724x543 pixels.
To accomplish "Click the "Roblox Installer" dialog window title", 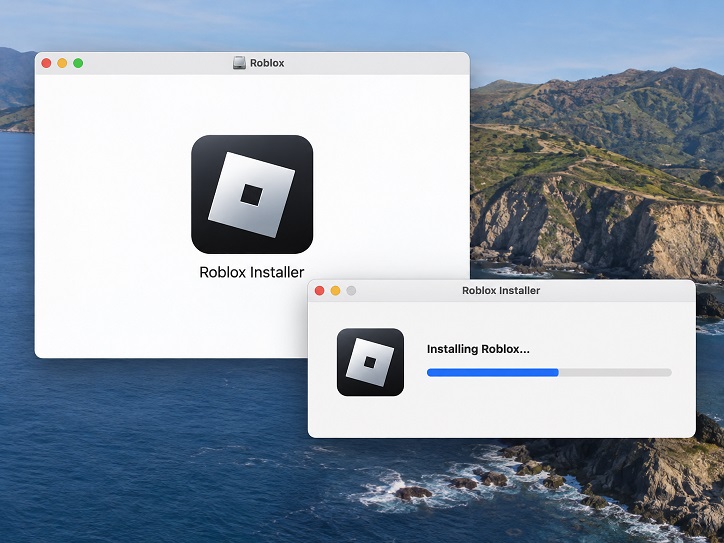I will (501, 290).
